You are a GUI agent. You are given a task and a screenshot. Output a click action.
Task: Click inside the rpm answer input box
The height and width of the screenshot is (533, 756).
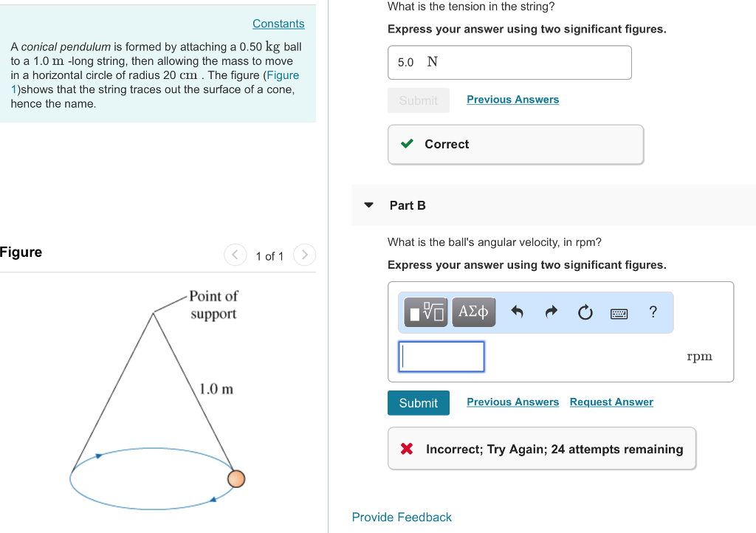coord(441,357)
